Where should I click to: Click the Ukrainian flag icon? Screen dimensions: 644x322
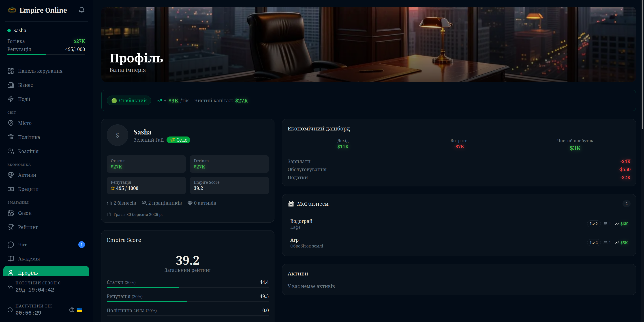pyautogui.click(x=79, y=310)
